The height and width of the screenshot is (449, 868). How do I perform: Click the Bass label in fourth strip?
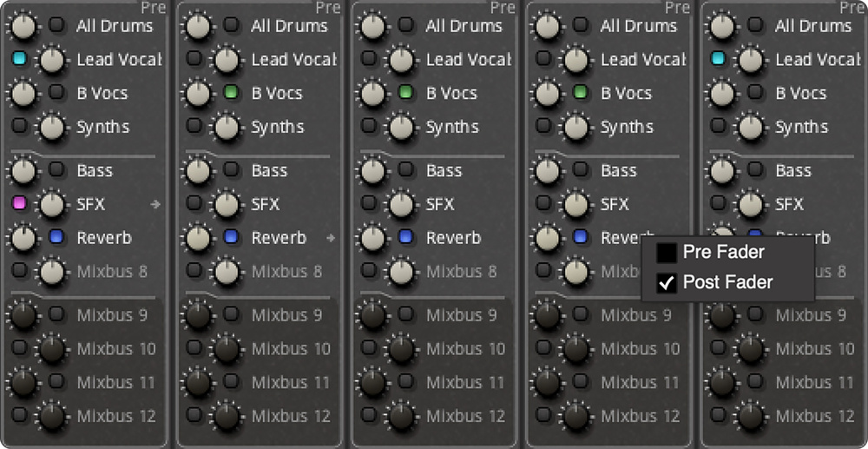pos(618,171)
